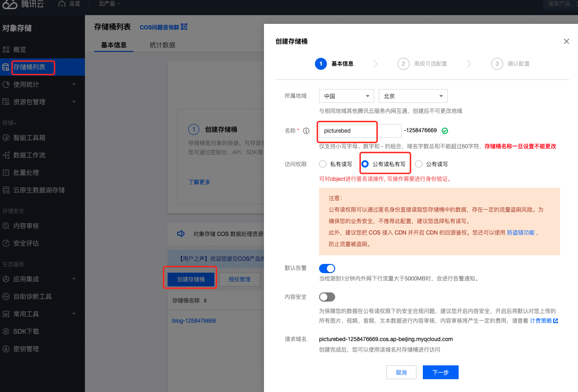
Task: Click the 应用集成 icon
Action: point(6,279)
